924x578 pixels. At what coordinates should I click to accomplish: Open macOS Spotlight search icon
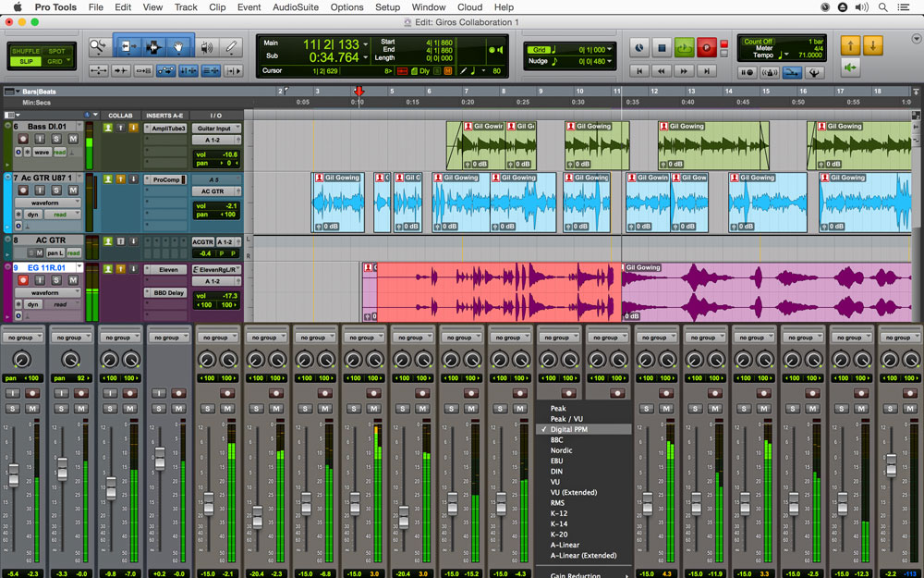tap(882, 7)
